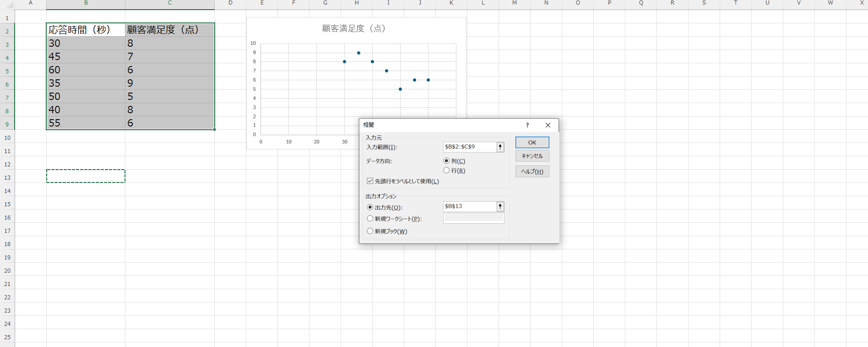This screenshot has height=347, width=868.
Task: Click the range selector icon next to $B$13
Action: [x=500, y=206]
